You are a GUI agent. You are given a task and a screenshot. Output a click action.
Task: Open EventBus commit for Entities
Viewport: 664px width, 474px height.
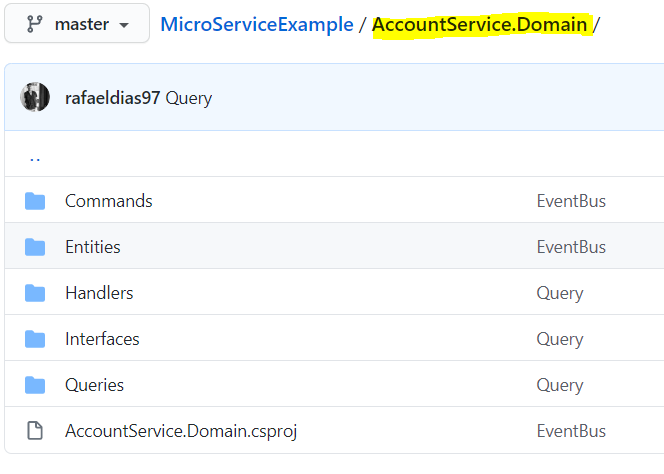pos(571,247)
